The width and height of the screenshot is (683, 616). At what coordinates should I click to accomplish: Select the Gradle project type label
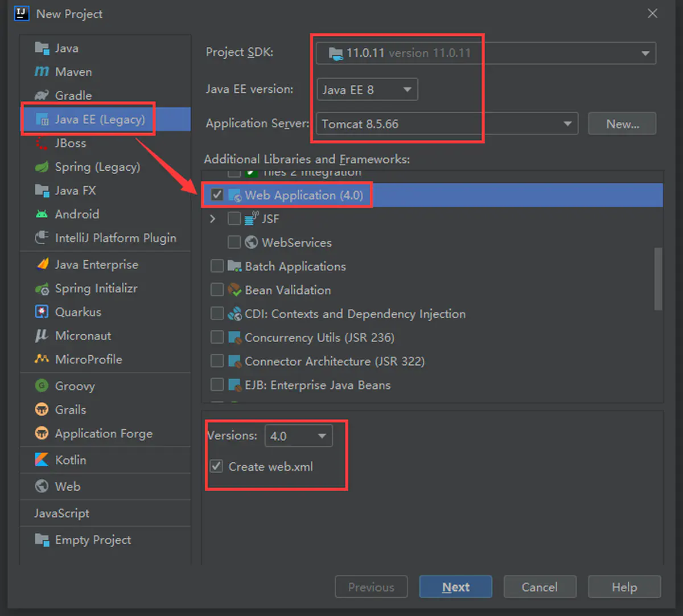click(x=73, y=95)
